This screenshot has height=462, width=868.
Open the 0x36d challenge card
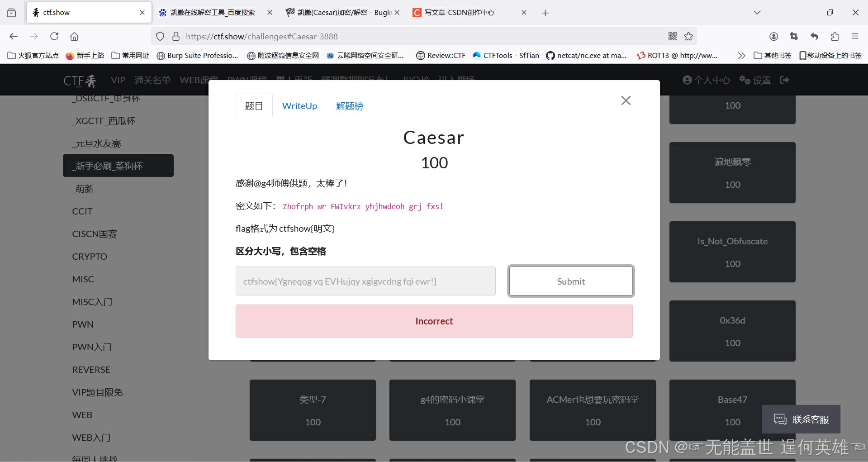click(x=732, y=331)
